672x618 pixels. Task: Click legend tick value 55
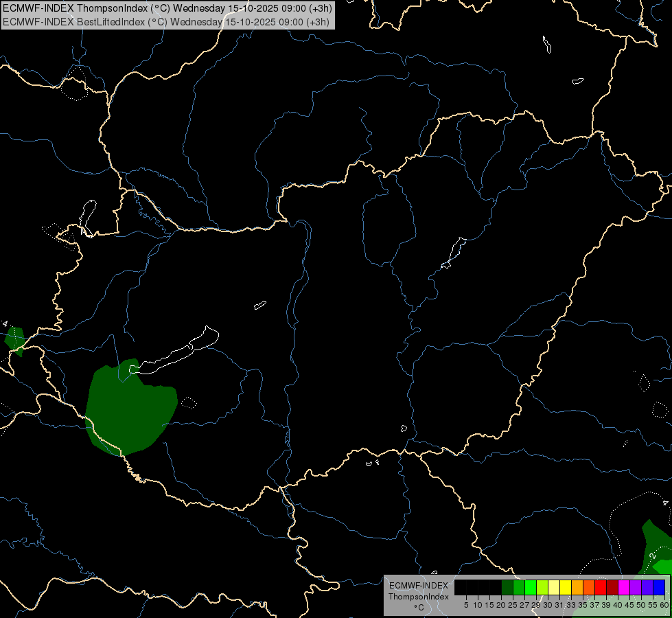coord(653,605)
